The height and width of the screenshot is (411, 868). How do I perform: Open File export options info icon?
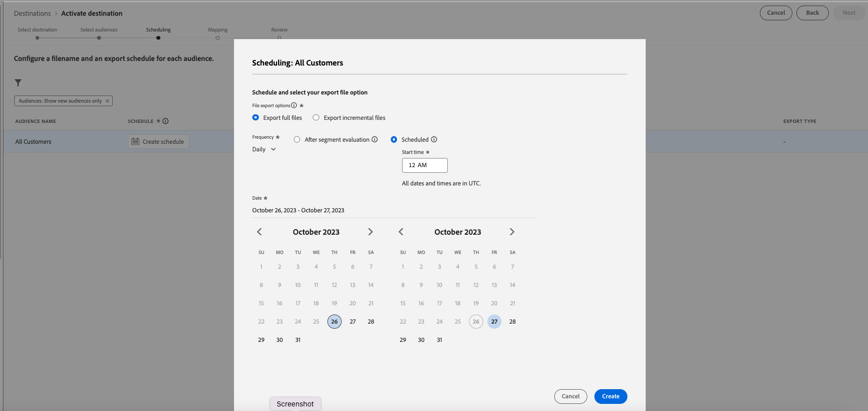tap(294, 105)
